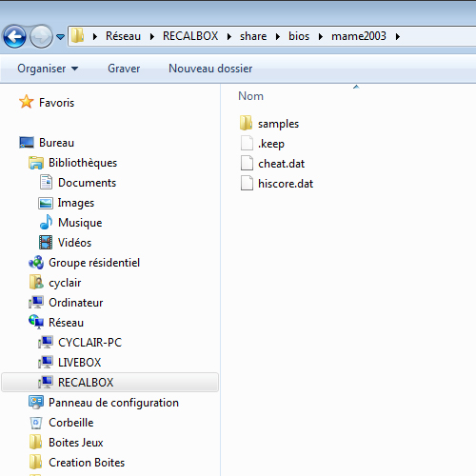Click the greyed Forward arrow button
Viewport: 476px width, 476px height.
click(41, 36)
